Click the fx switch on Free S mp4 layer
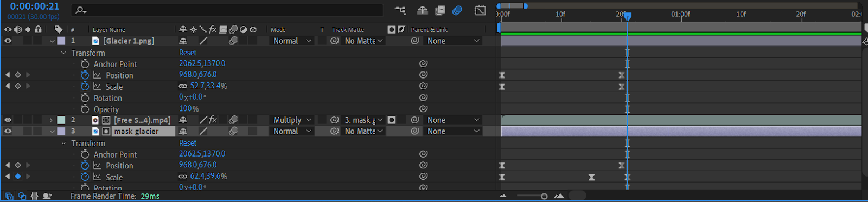868x202 pixels. 213,120
